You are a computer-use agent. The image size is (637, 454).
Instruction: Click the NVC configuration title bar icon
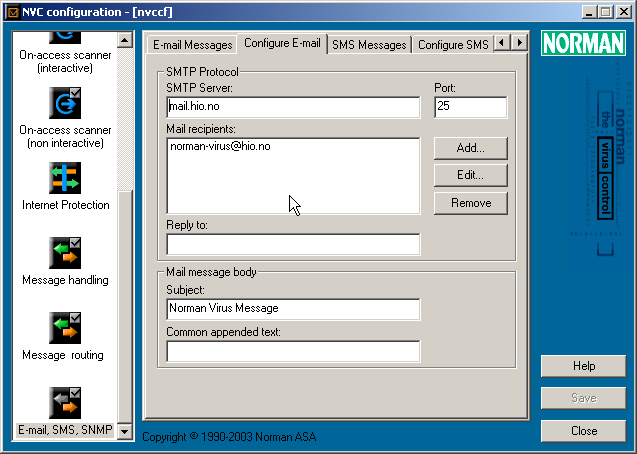tap(13, 12)
